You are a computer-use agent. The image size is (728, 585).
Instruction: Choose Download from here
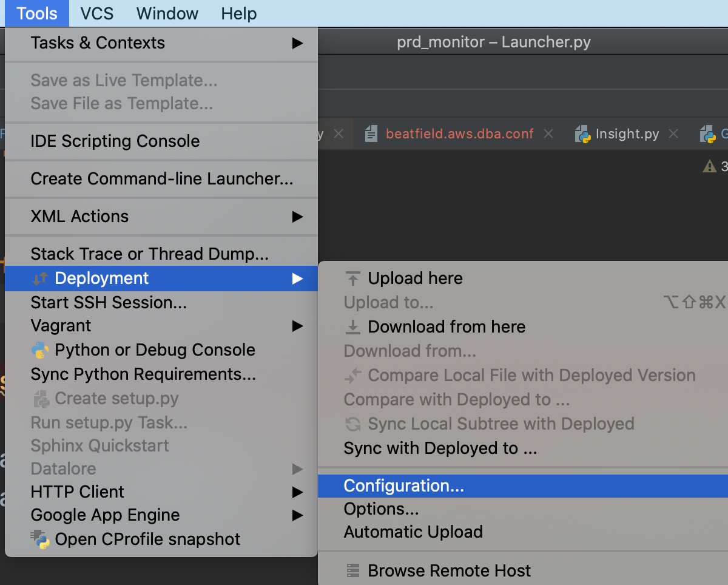click(523, 327)
